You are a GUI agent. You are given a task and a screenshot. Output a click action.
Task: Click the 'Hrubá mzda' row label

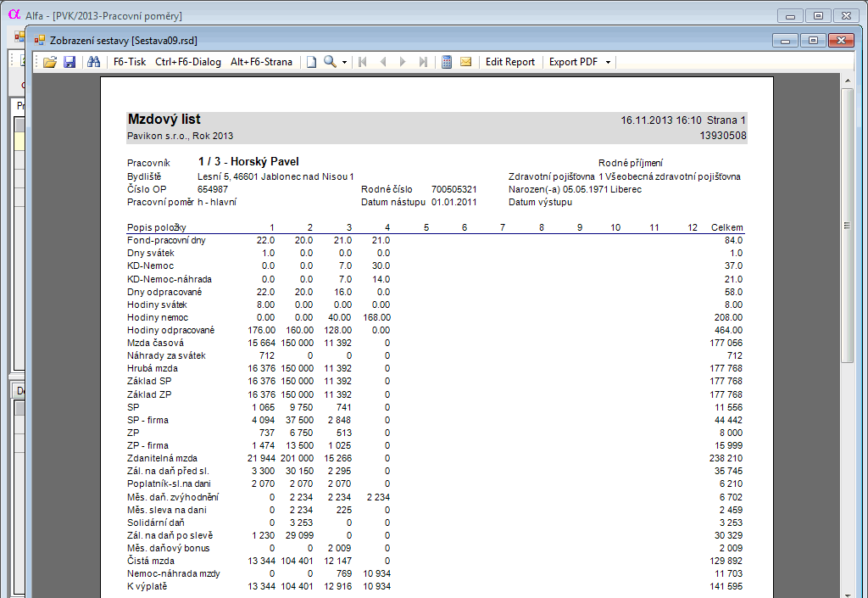[x=153, y=369]
